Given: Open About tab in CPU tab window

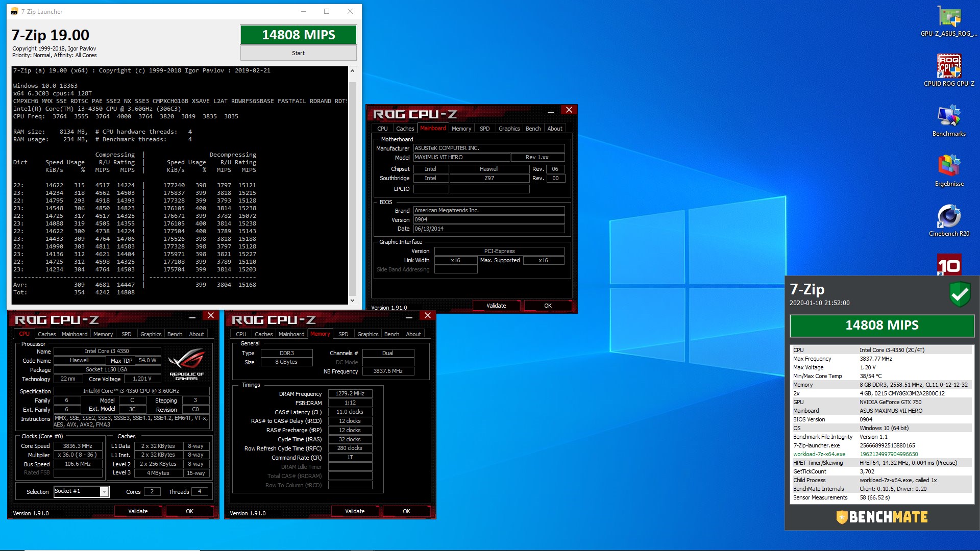Looking at the screenshot, I should (197, 334).
